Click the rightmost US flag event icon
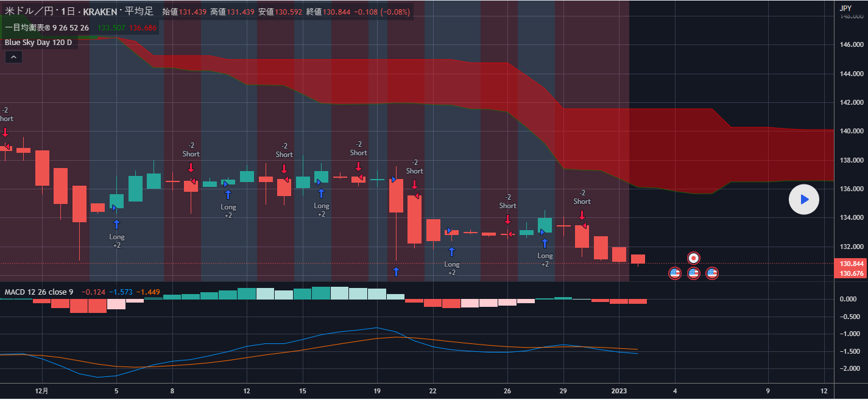Viewport: 868px width, 400px height. click(x=712, y=273)
